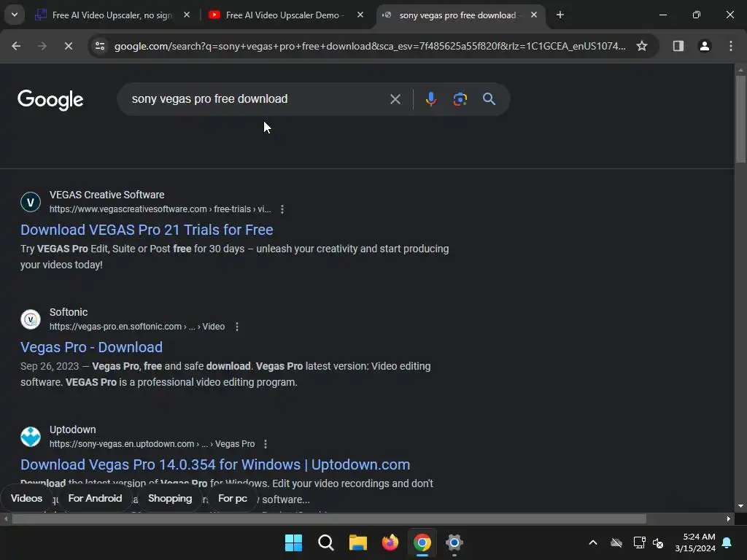Open the notification bell in the taskbar
This screenshot has height=560, width=747.
pos(727,542)
